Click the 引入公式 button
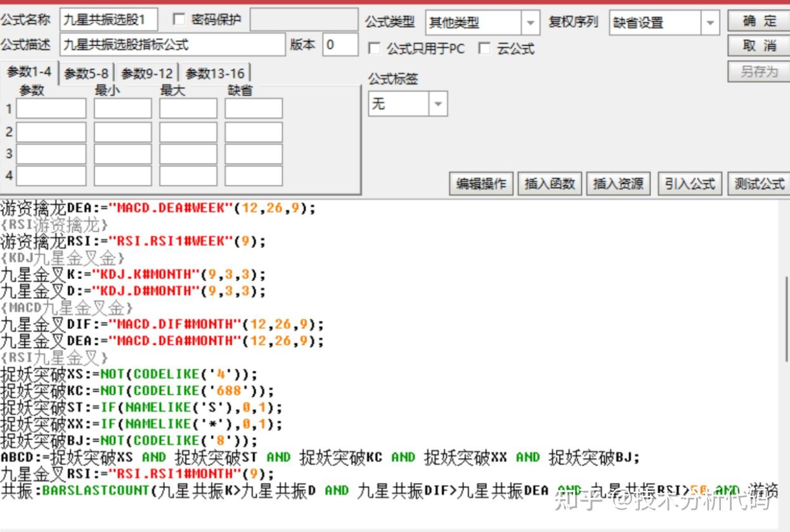This screenshot has width=790, height=532. [x=690, y=183]
